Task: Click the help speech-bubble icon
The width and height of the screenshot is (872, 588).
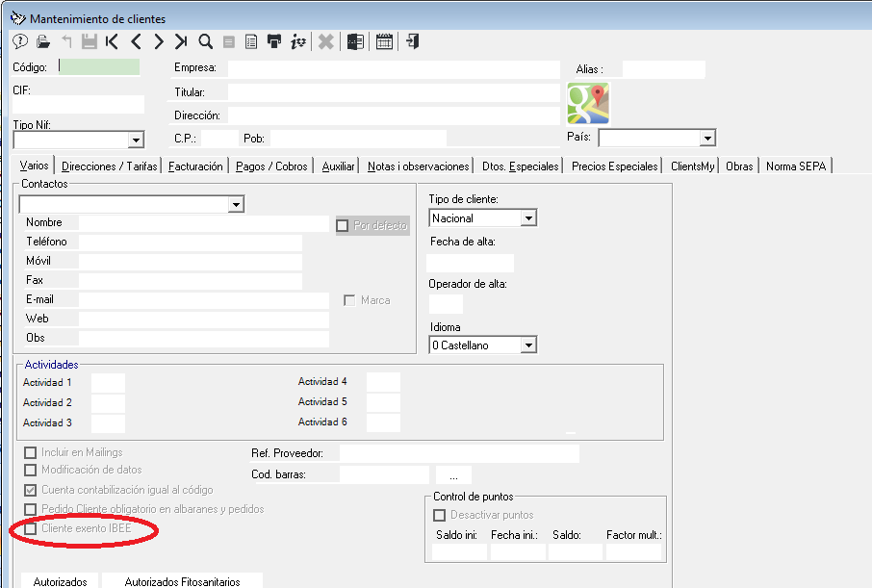Action: [20, 41]
